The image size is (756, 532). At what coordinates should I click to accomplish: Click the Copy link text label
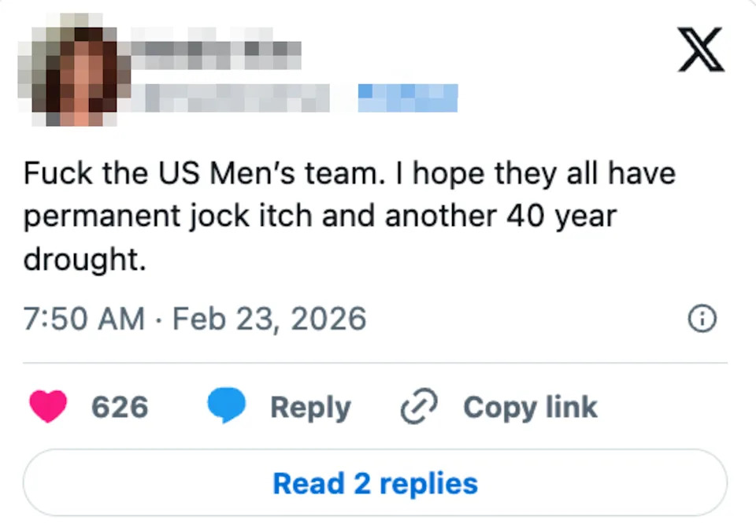(x=530, y=407)
